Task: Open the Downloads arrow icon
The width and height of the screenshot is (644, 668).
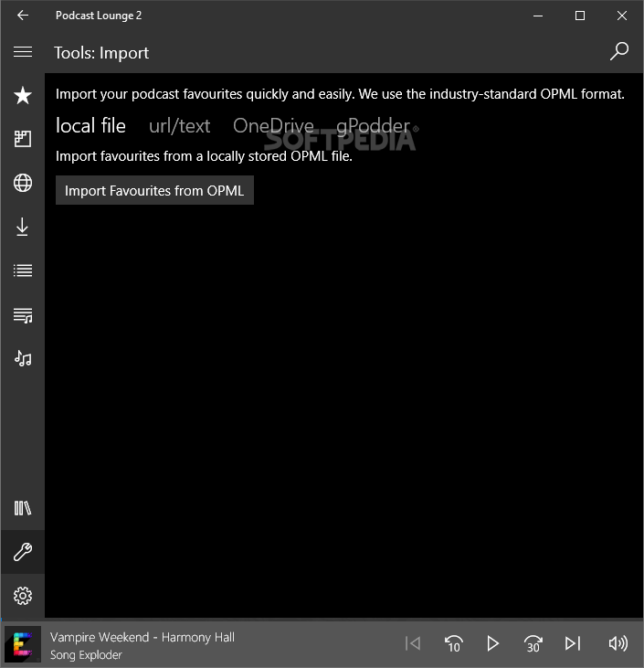Action: tap(23, 227)
